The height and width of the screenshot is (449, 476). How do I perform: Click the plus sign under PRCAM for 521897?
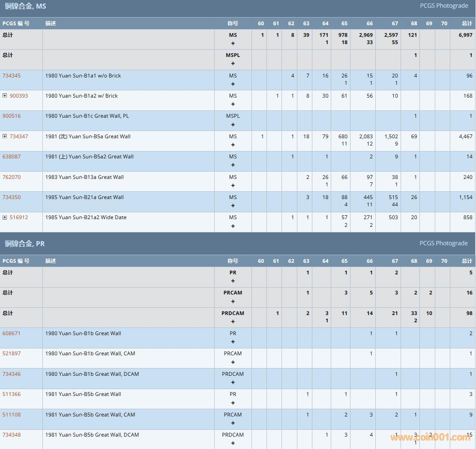click(x=233, y=362)
